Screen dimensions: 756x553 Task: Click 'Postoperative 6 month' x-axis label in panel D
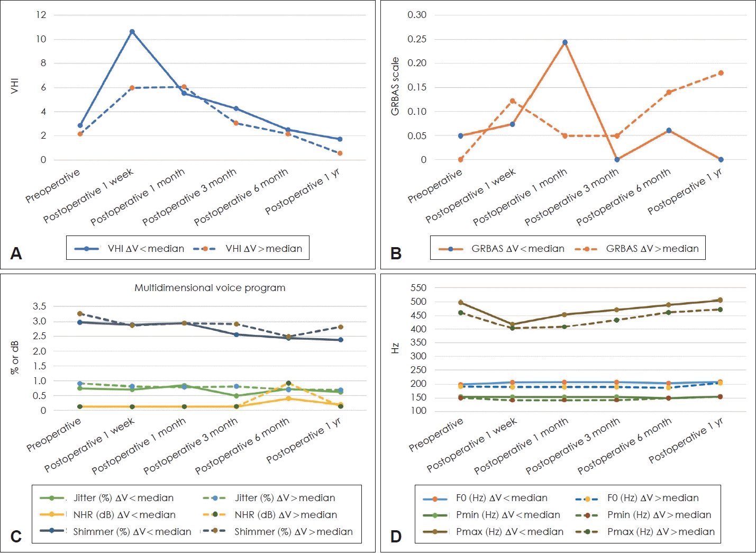pyautogui.click(x=625, y=446)
